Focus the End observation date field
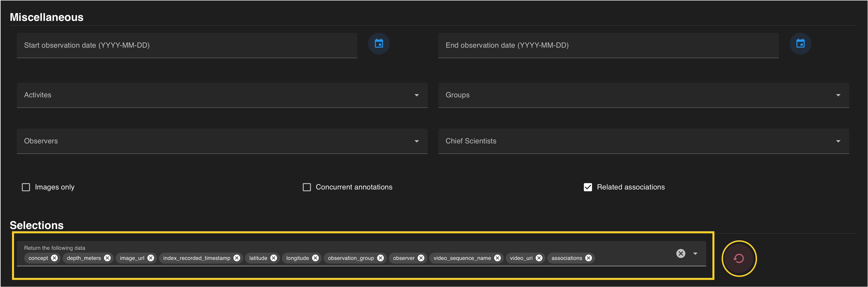This screenshot has width=868, height=287. pos(608,45)
